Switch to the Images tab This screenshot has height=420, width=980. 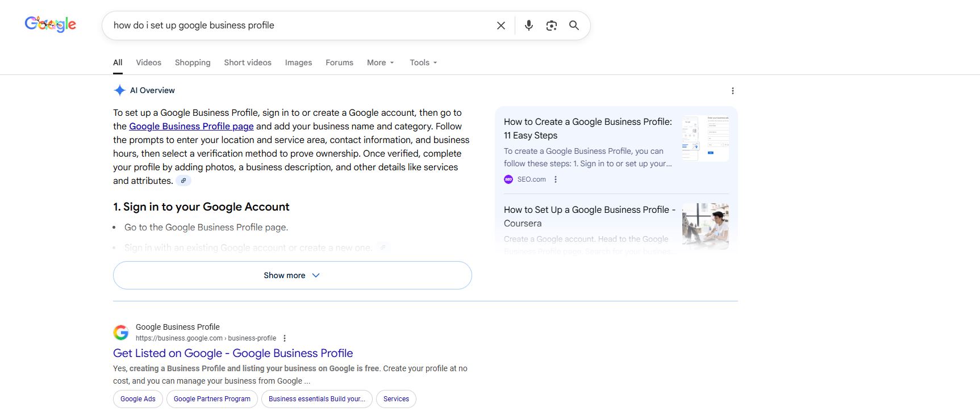tap(298, 62)
